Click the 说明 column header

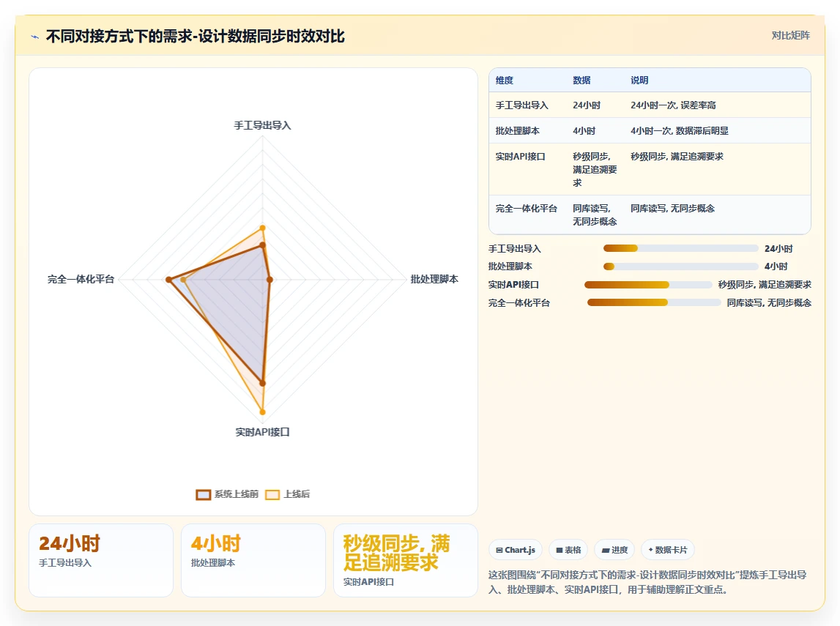(639, 81)
